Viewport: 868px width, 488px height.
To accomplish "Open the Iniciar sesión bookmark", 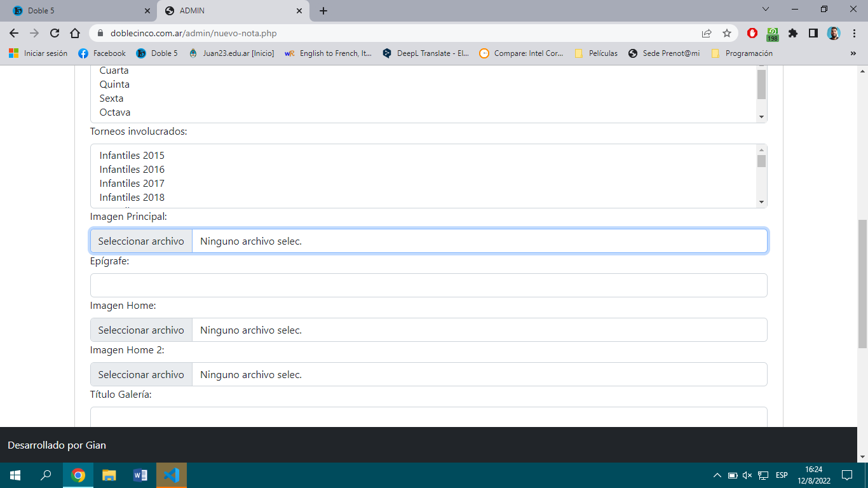I will click(38, 53).
